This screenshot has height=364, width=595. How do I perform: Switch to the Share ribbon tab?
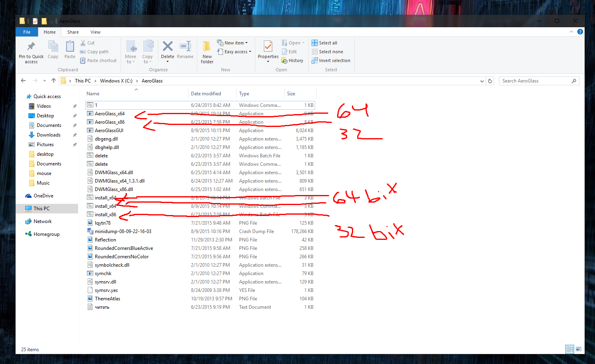click(x=73, y=32)
